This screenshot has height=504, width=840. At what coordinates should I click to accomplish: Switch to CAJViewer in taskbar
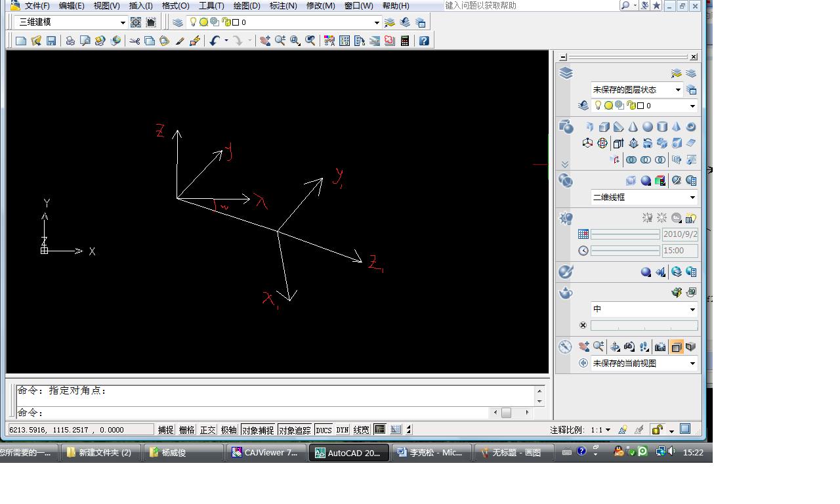pos(267,452)
